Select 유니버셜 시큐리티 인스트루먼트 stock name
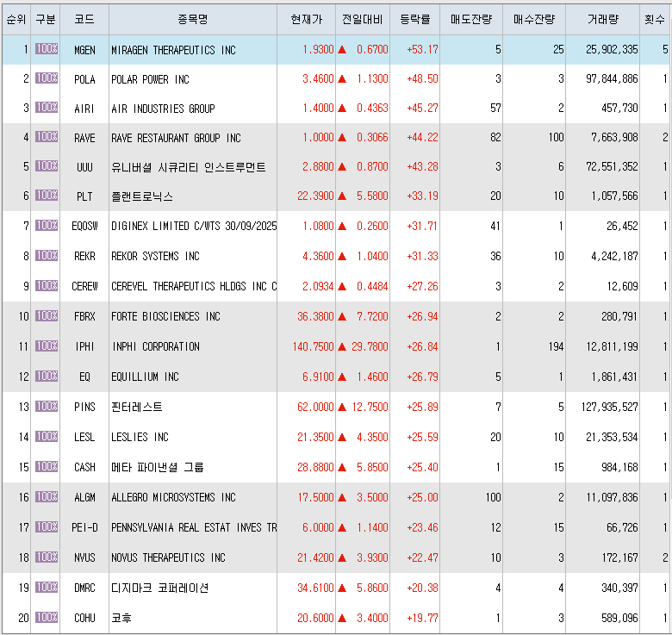 coord(189,167)
